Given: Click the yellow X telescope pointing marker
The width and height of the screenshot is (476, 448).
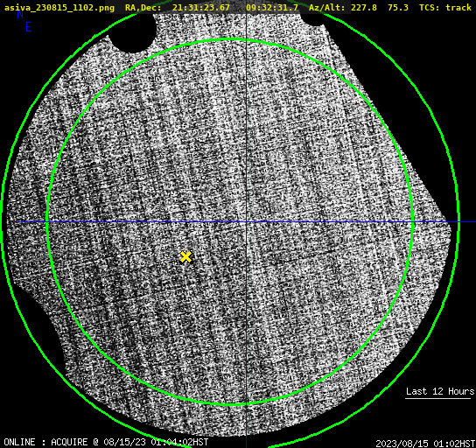Looking at the screenshot, I should coord(185,256).
